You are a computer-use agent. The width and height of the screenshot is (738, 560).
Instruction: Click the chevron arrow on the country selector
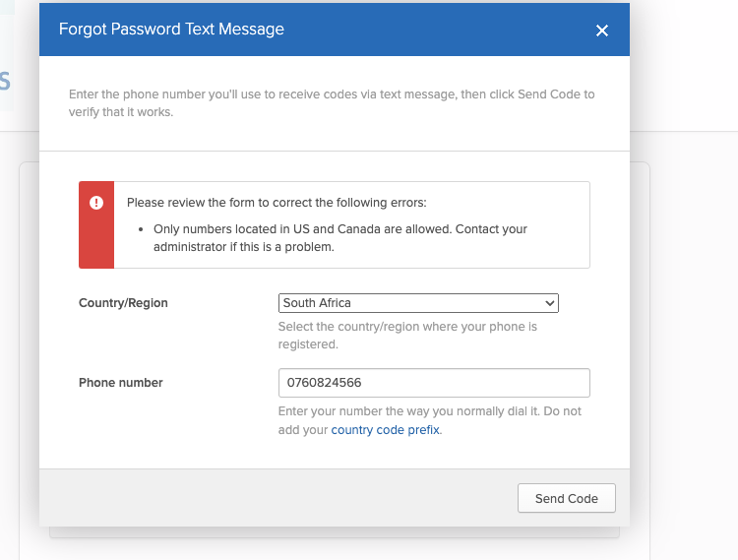tap(550, 303)
